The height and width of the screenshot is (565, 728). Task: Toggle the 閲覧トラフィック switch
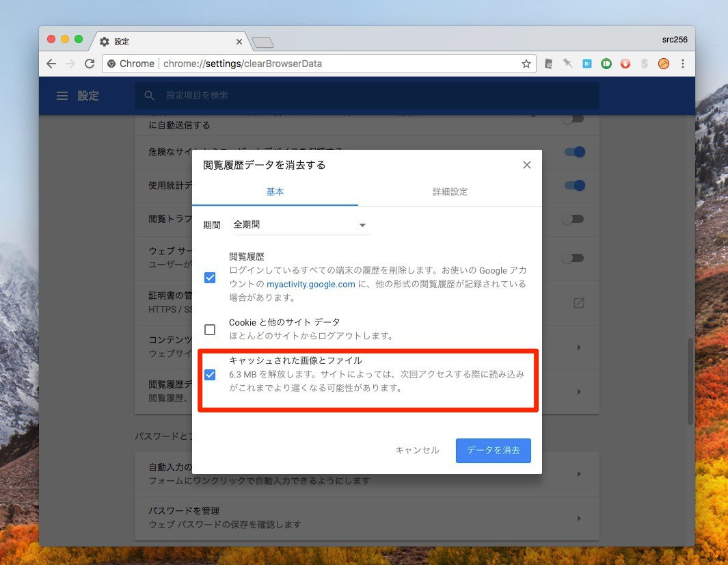click(x=572, y=219)
